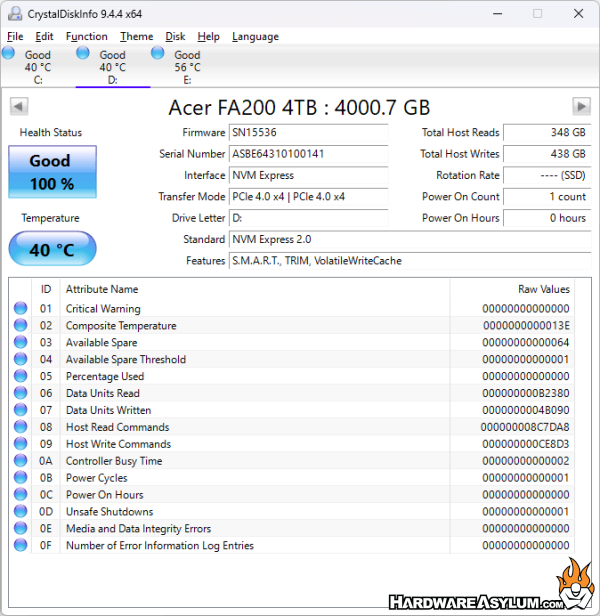Click status icon for Unsafe Shutdowns

pos(20,511)
